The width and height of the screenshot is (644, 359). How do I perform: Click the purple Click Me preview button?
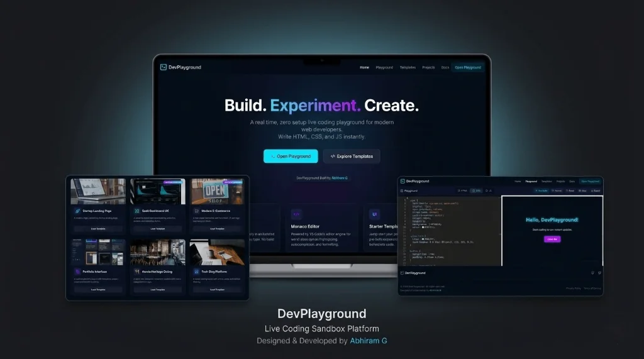(x=552, y=239)
